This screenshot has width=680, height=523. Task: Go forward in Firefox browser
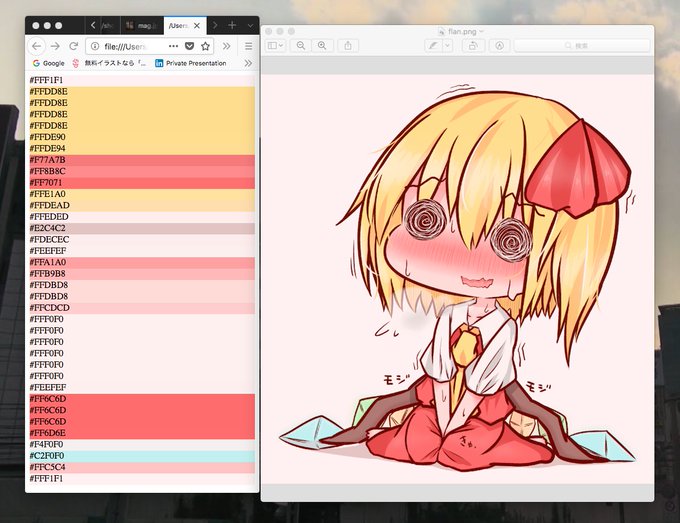(x=55, y=46)
